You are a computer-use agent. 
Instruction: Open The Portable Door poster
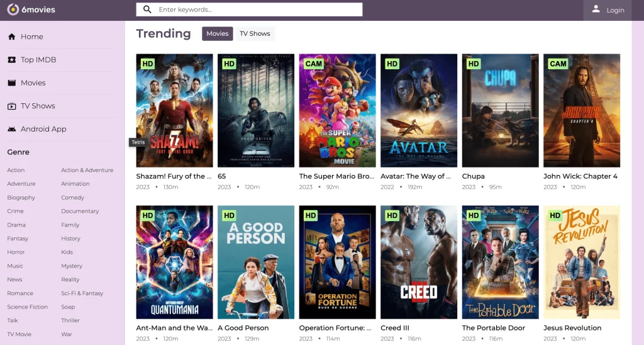point(500,263)
